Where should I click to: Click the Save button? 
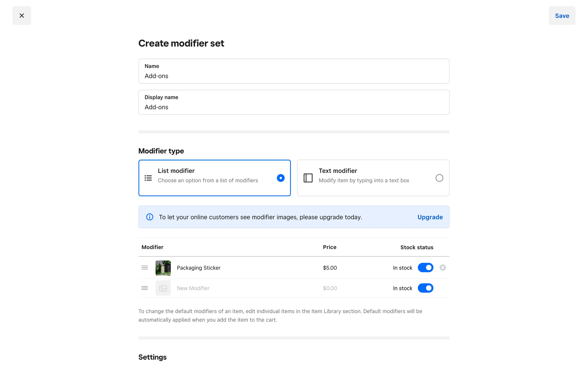point(562,16)
